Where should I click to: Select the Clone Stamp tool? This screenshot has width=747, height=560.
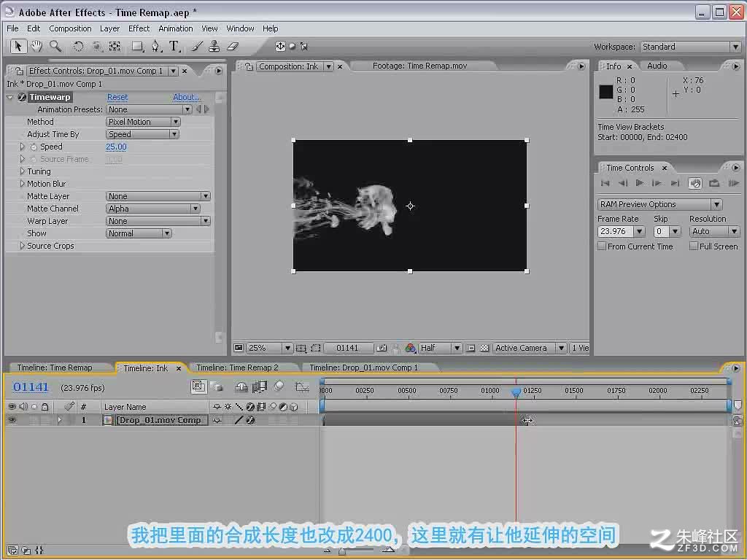[214, 46]
